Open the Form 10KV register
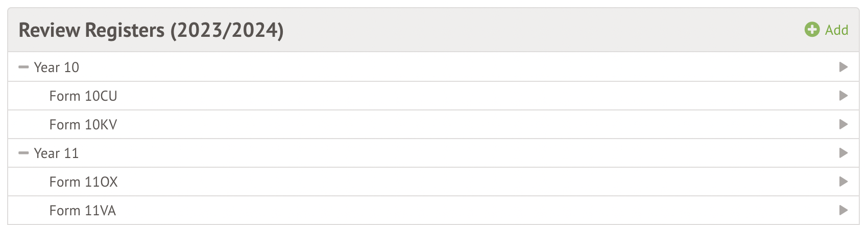Screen dimensions: 868x225 click(83, 124)
